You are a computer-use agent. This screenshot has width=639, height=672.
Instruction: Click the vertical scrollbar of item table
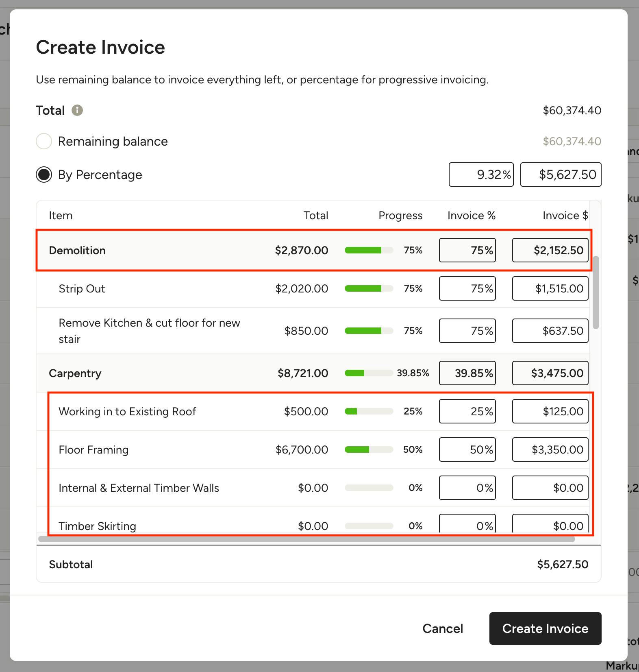click(596, 292)
